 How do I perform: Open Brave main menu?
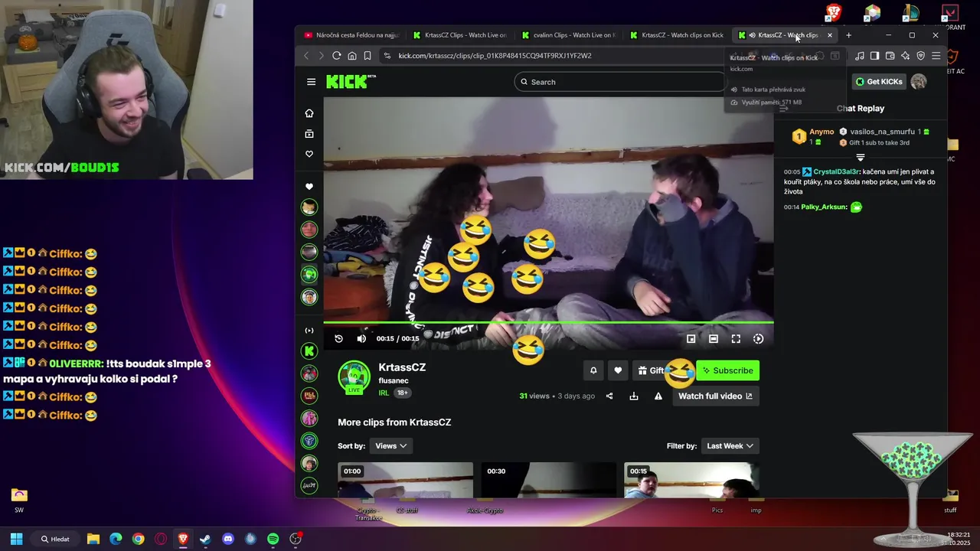[936, 56]
